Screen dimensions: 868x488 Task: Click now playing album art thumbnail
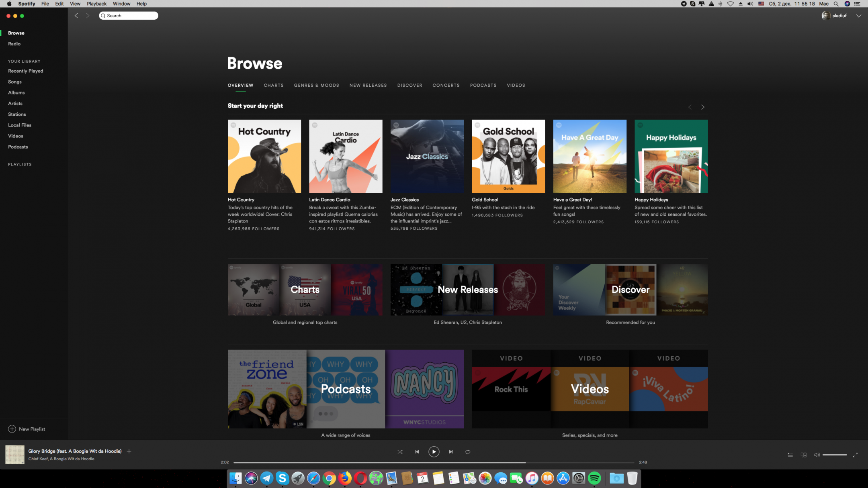[15, 455]
